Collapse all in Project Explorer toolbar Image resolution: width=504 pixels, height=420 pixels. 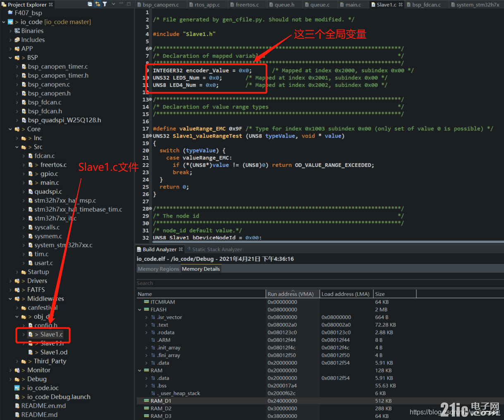[90, 4]
